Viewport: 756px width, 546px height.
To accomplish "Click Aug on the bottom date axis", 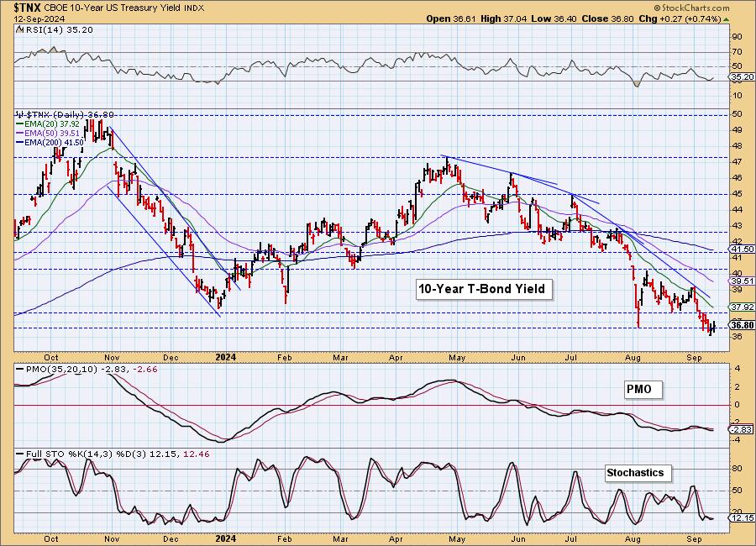I will (633, 538).
